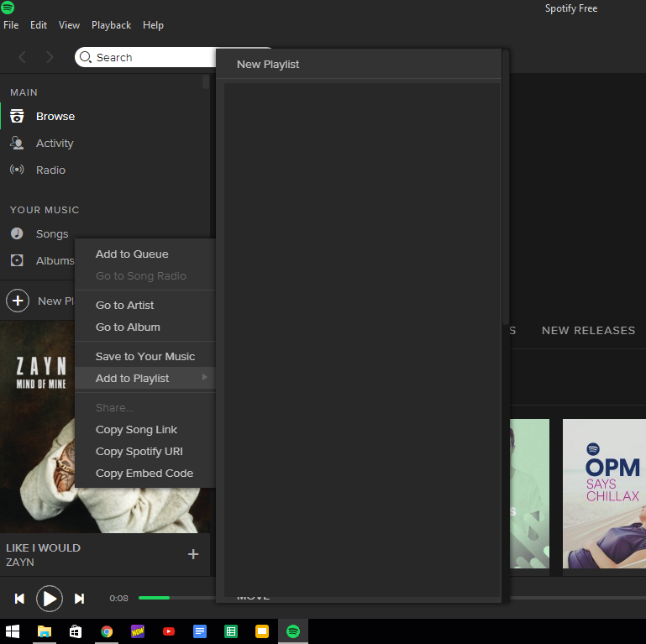Click Save to Your Music
Viewport: 646px width, 644px height.
click(144, 357)
